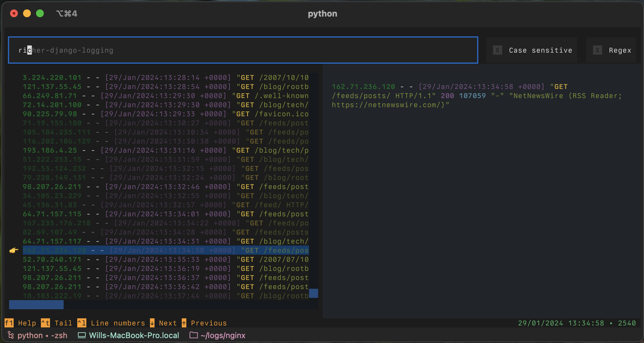Click the ^t Tail key badge
The width and height of the screenshot is (644, 343).
pyautogui.click(x=45, y=323)
